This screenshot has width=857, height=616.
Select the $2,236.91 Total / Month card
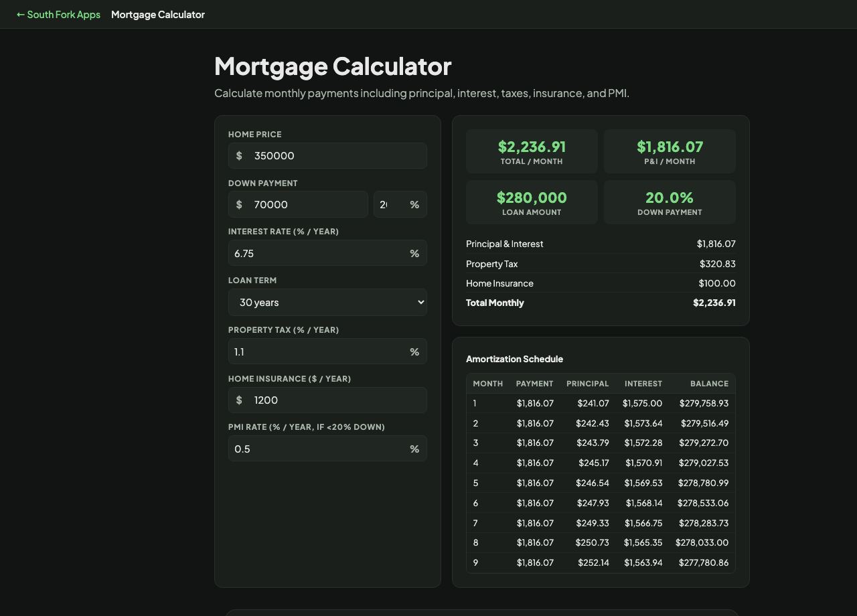532,151
